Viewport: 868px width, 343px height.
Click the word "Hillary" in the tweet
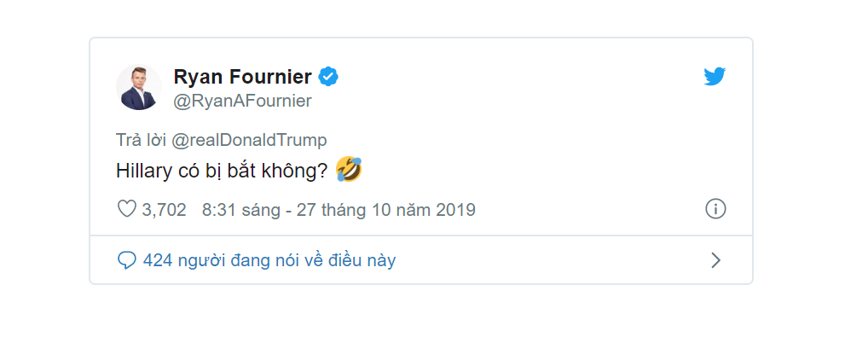142,171
